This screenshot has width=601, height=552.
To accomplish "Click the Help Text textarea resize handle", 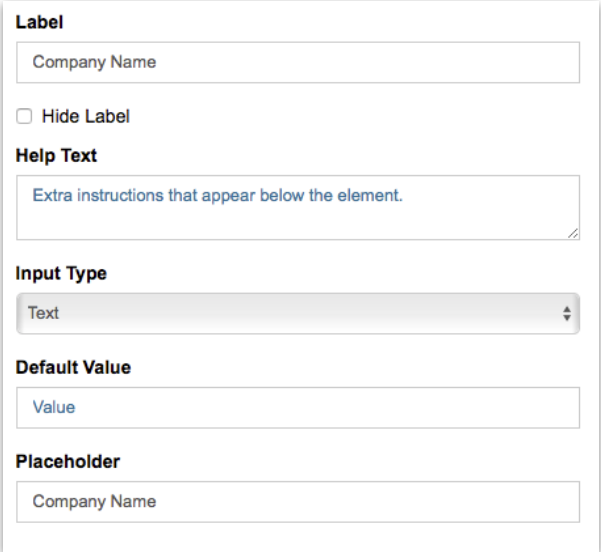I will click(573, 233).
